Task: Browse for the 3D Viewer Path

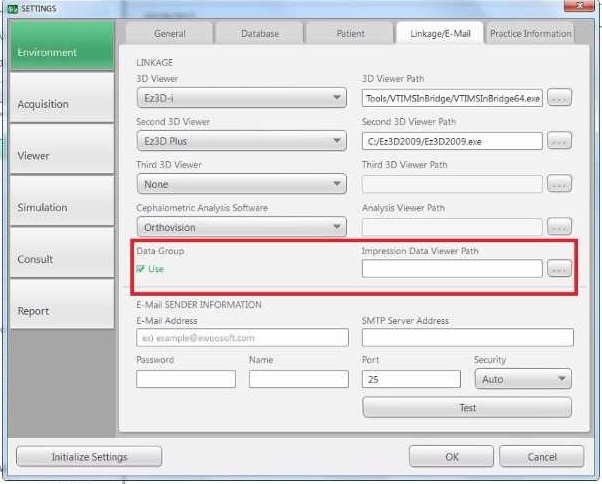Action: pyautogui.click(x=559, y=98)
